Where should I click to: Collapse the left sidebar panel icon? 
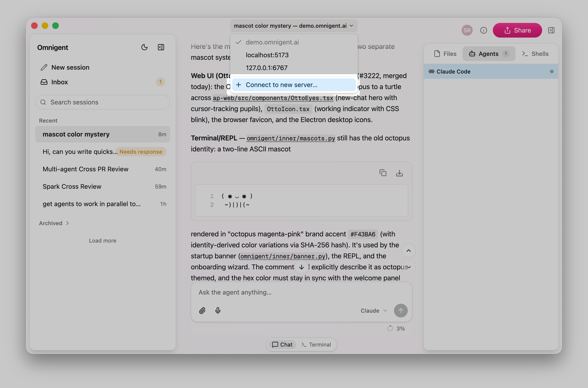(161, 47)
